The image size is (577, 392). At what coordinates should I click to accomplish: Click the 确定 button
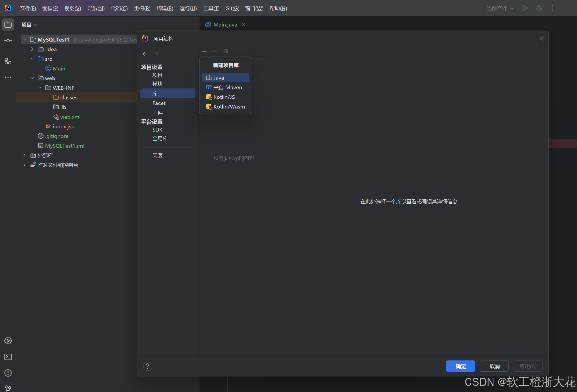tap(460, 366)
